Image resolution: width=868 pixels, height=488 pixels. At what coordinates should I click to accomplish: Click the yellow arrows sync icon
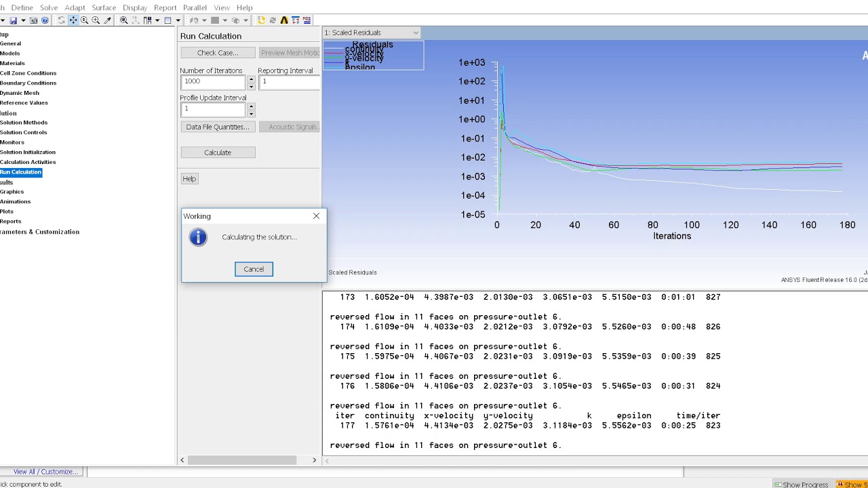(261, 20)
